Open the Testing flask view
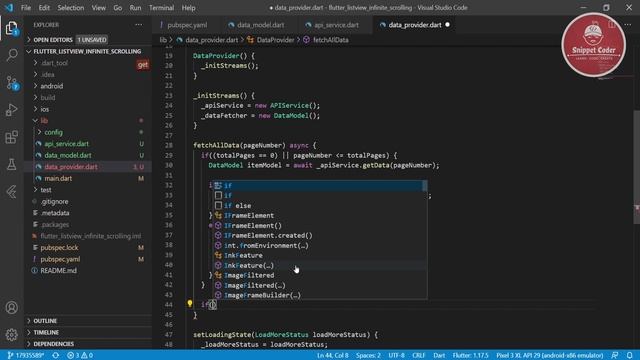The height and width of the screenshot is (360, 640). (x=11, y=164)
